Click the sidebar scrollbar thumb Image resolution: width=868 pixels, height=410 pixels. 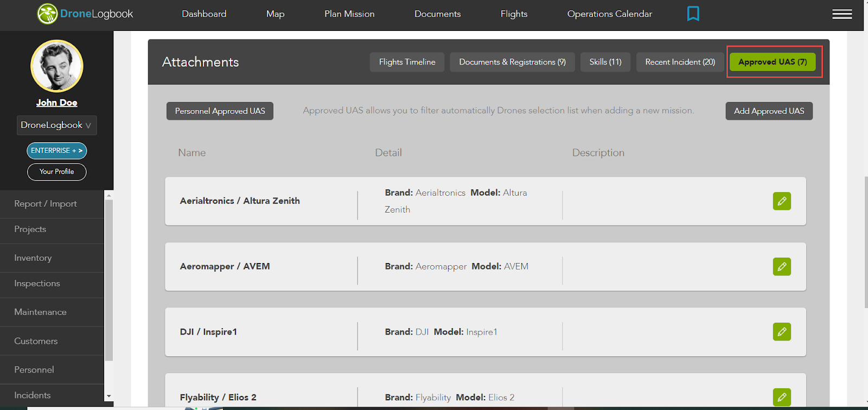(109, 280)
